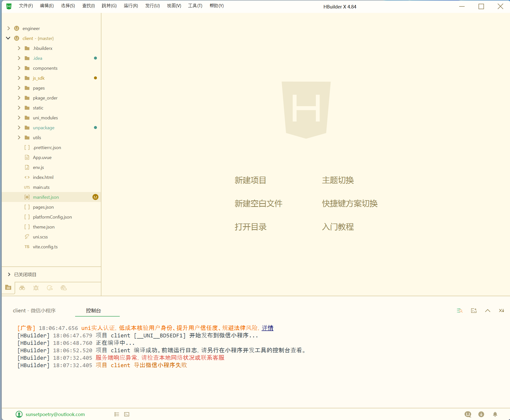Screen dimensions: 510x420
Task: Switch to the debug bug panel icon
Action: [36, 288]
